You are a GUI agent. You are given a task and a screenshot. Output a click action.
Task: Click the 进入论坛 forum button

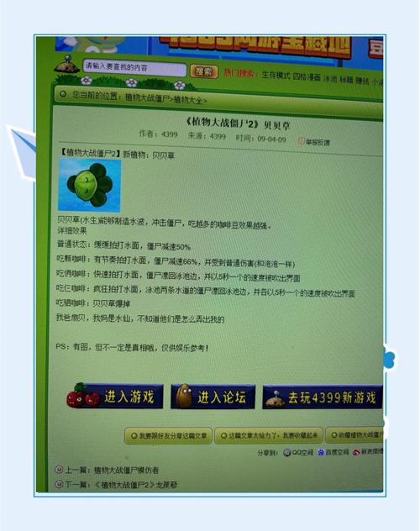[x=213, y=397]
